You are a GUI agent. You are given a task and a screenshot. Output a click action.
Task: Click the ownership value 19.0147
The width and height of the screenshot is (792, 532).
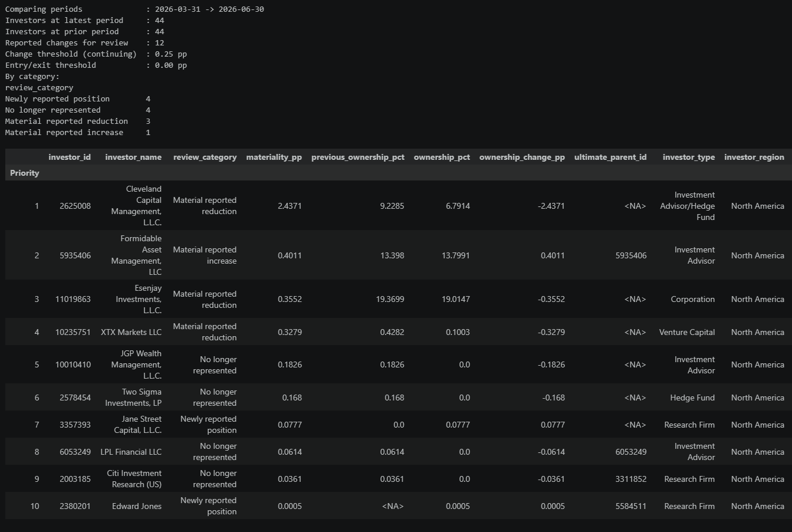[x=455, y=299]
